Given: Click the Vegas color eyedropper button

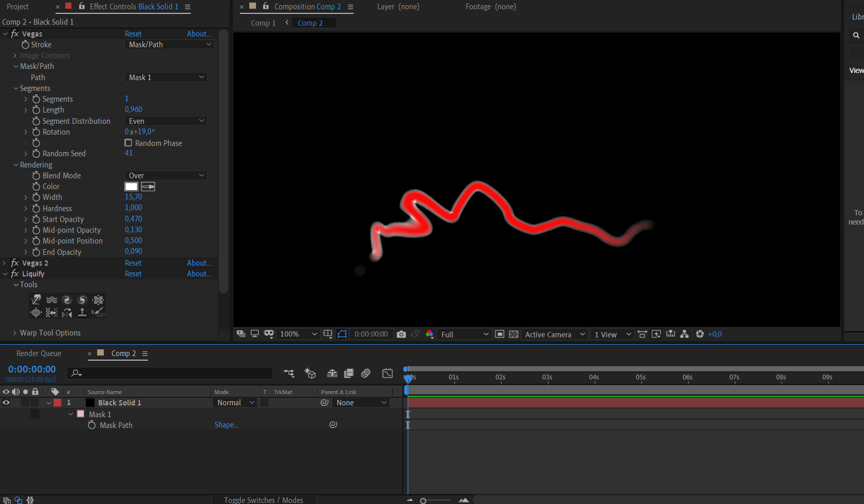Looking at the screenshot, I should [148, 186].
